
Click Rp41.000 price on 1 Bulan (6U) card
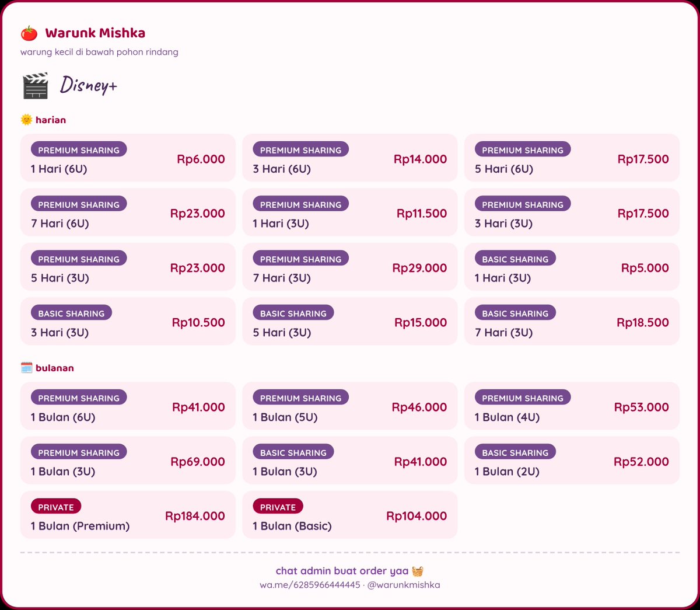point(198,407)
